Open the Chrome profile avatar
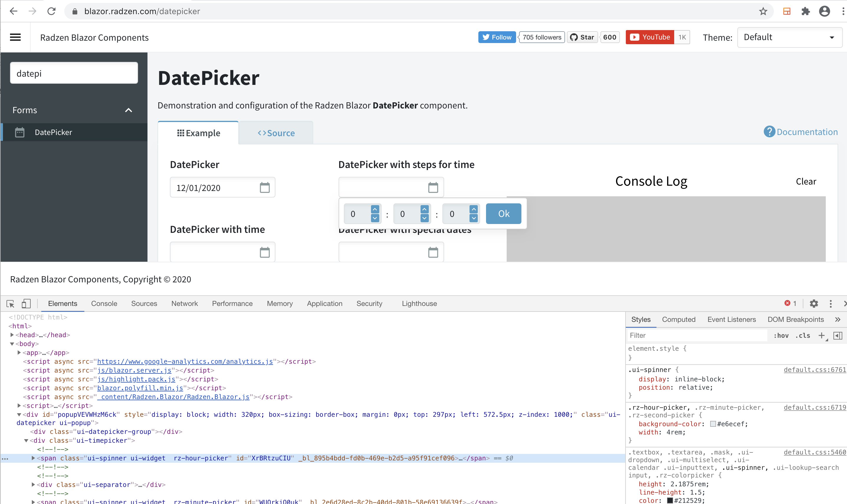This screenshot has width=847, height=504. (x=825, y=11)
